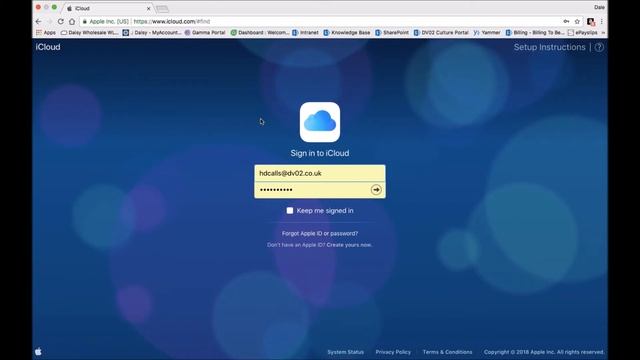
Task: Open the Knowledge Base bookmark
Action: 347,33
